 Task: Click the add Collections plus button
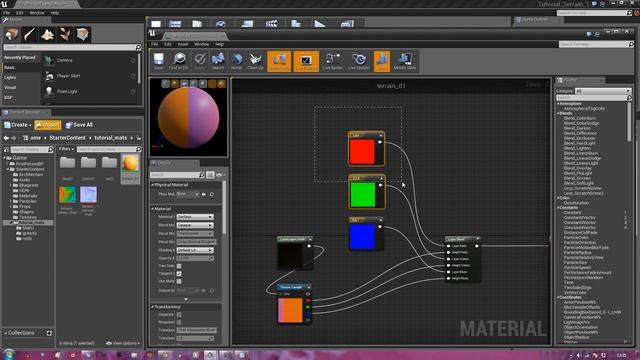[49, 333]
